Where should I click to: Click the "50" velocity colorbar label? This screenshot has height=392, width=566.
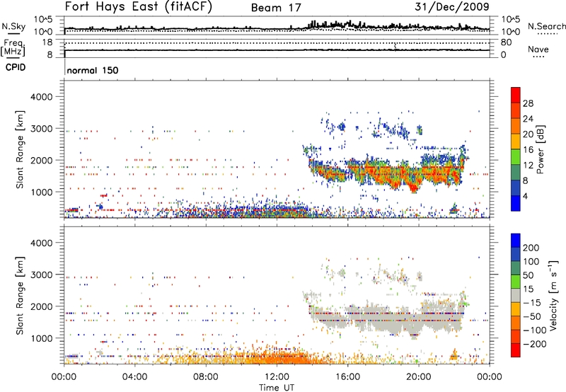pyautogui.click(x=528, y=275)
